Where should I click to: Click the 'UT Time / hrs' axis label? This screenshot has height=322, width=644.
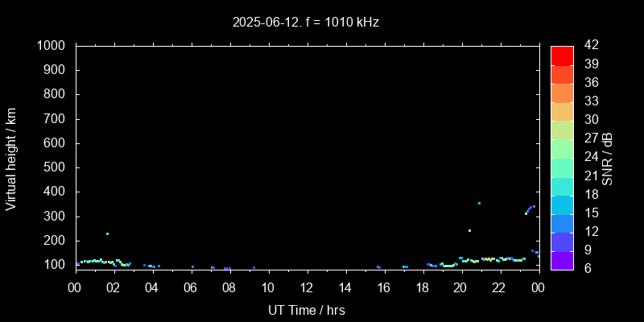click(307, 309)
